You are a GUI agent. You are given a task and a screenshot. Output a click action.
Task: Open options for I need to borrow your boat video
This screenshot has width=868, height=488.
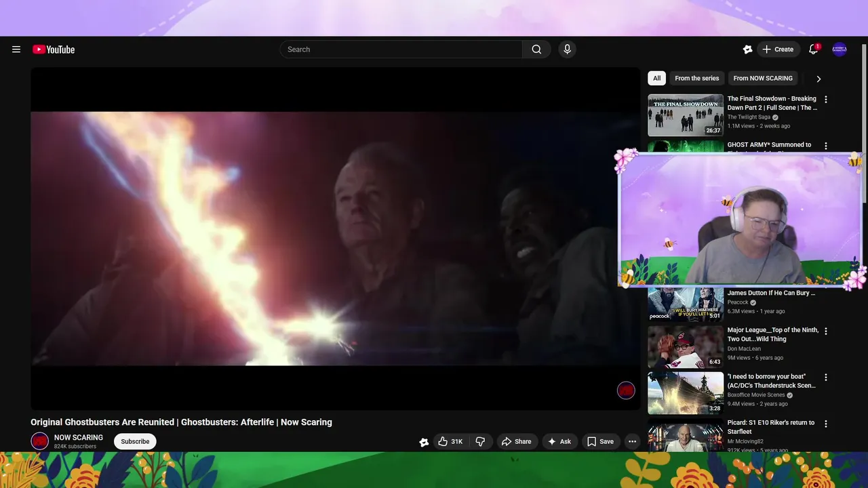point(825,378)
